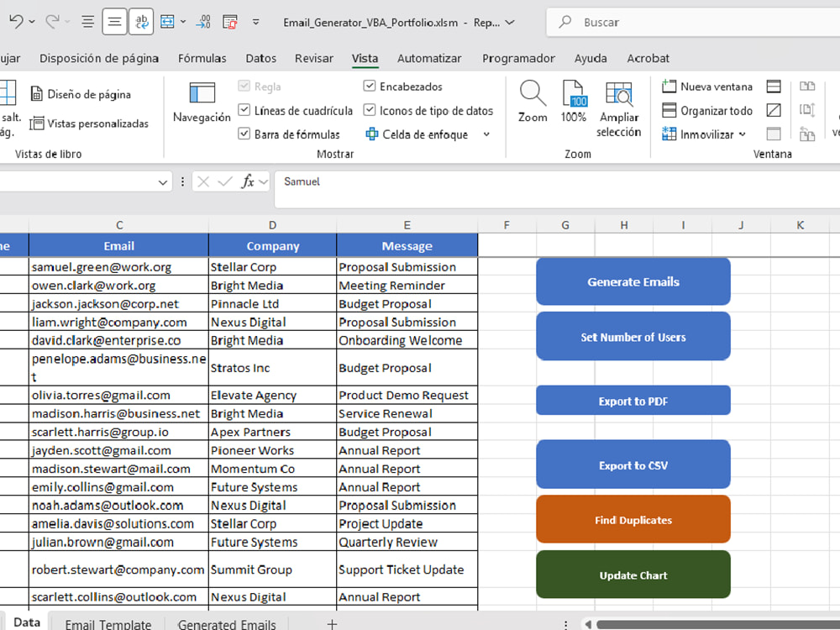840x630 pixels.
Task: Open the Name Box dropdown arrow
Action: 163,182
